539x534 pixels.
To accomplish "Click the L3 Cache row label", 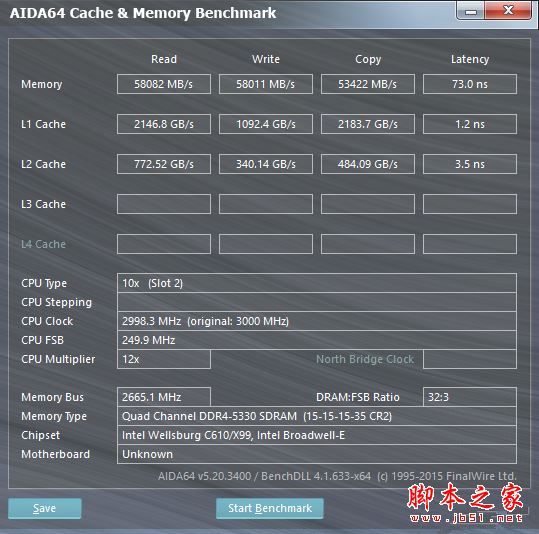I will [x=43, y=204].
